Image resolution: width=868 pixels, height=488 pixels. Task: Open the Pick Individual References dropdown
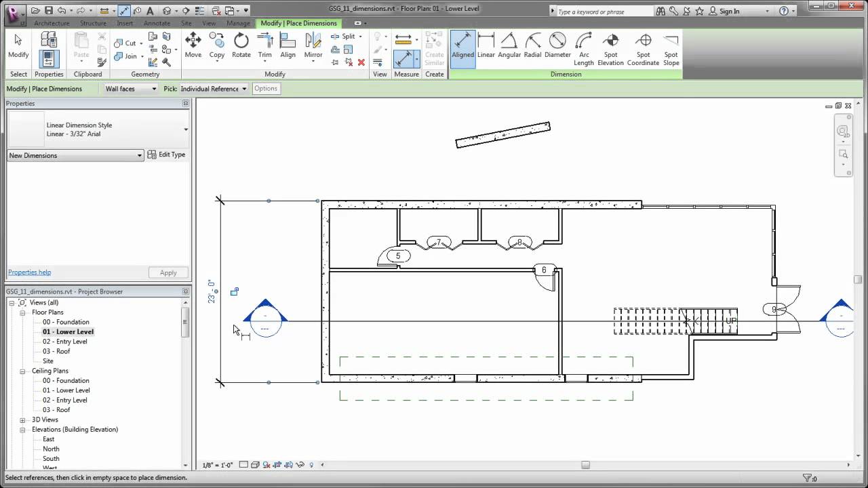214,89
